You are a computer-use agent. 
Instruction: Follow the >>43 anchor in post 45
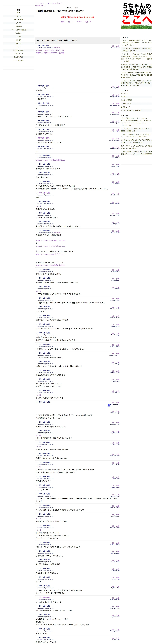(x=38, y=530)
